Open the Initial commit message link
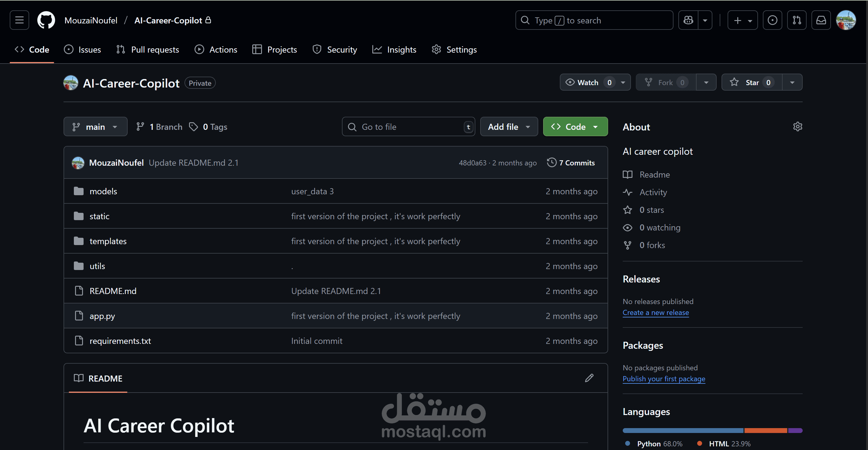Image resolution: width=868 pixels, height=450 pixels. tap(317, 341)
